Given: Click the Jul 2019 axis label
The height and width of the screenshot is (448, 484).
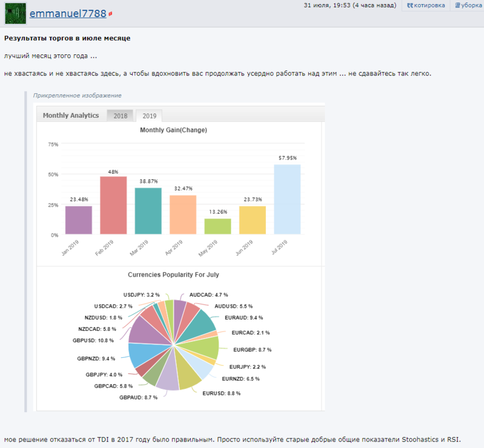Looking at the screenshot, I should [280, 247].
